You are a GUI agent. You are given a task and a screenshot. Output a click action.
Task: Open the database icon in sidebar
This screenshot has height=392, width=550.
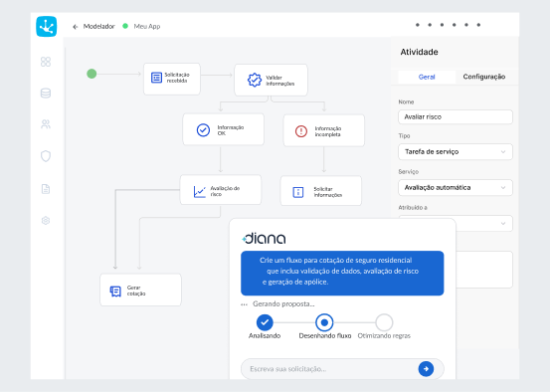[x=46, y=93]
